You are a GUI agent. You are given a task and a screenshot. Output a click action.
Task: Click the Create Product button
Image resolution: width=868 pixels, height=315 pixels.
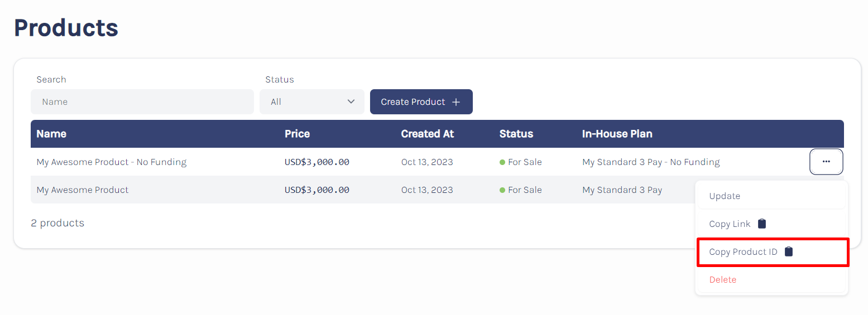point(421,101)
